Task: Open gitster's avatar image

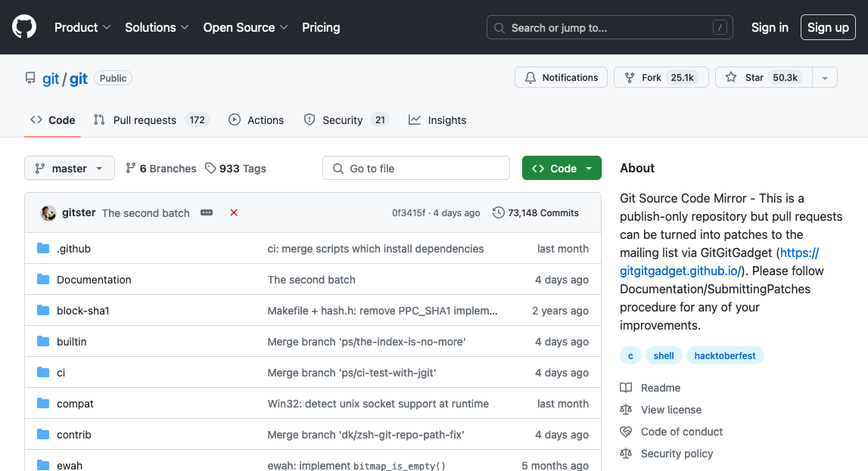Action: pyautogui.click(x=48, y=213)
